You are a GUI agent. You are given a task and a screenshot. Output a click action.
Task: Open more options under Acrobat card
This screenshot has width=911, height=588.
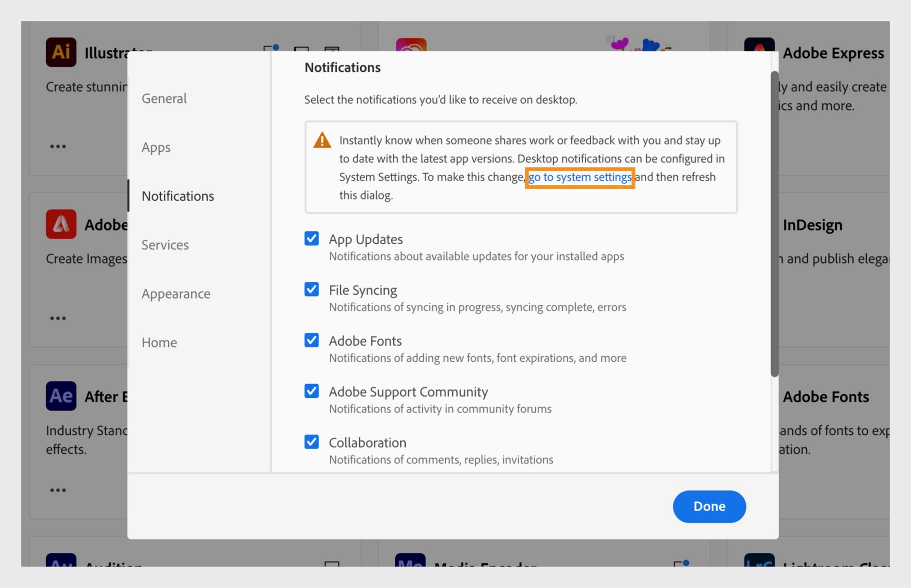click(x=58, y=318)
